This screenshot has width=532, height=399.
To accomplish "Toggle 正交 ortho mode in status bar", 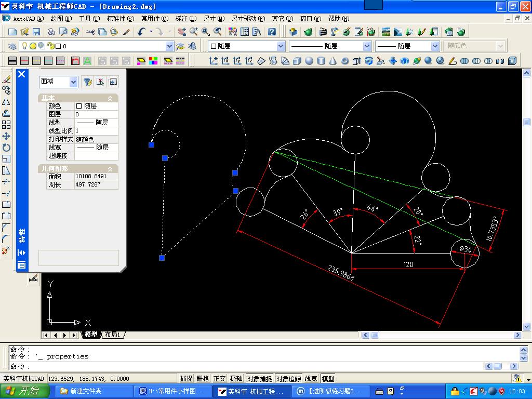I will pos(219,379).
